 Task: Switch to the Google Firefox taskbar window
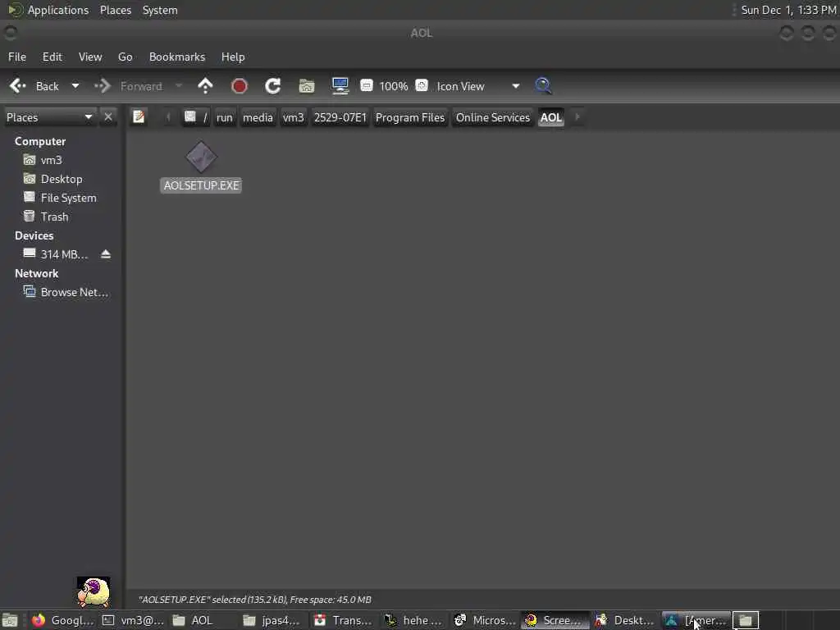pos(62,620)
